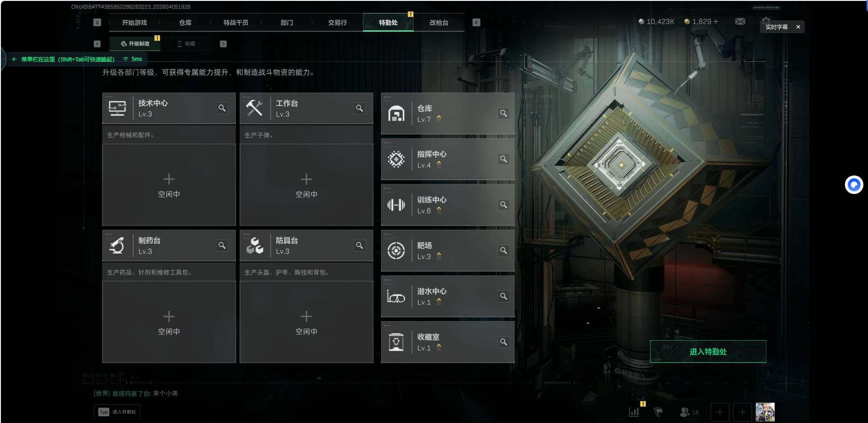Open the mail envelope icon

click(x=740, y=22)
